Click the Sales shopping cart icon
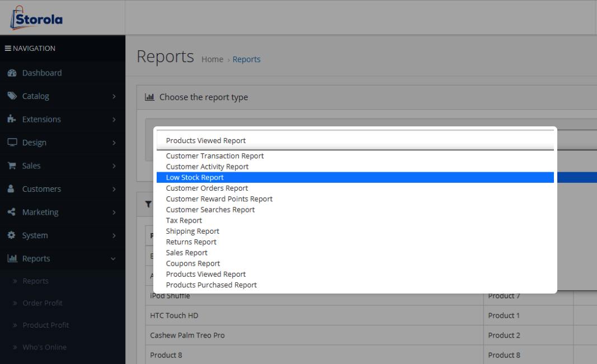597x364 pixels. coord(12,166)
